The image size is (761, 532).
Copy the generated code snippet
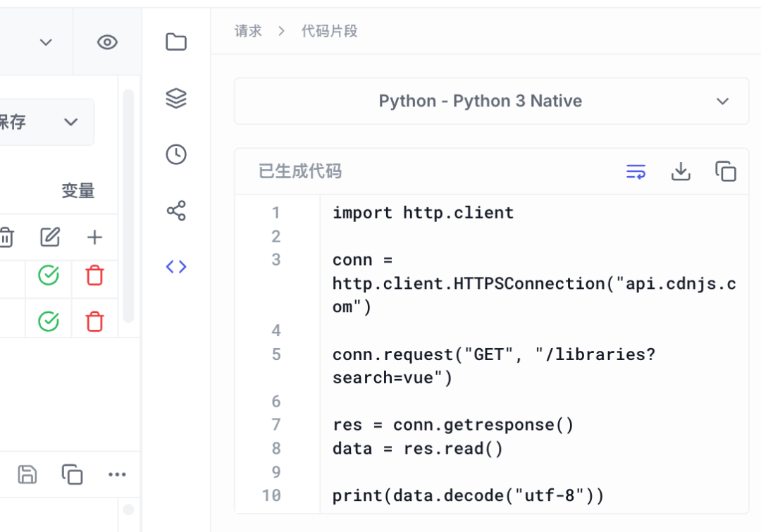click(725, 171)
